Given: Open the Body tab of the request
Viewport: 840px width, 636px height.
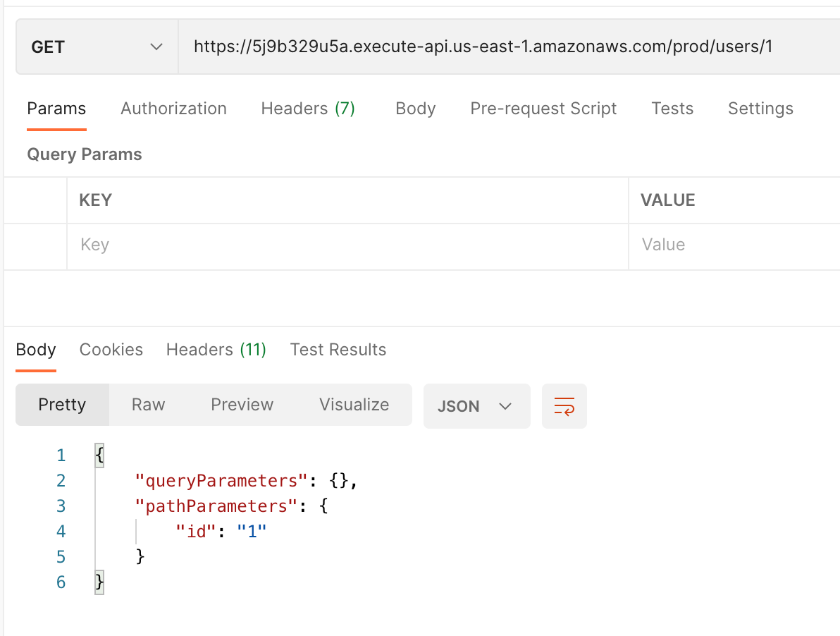Looking at the screenshot, I should 415,109.
